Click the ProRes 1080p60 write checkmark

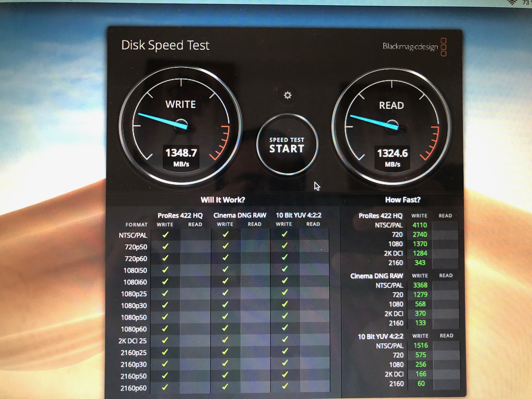tap(165, 329)
